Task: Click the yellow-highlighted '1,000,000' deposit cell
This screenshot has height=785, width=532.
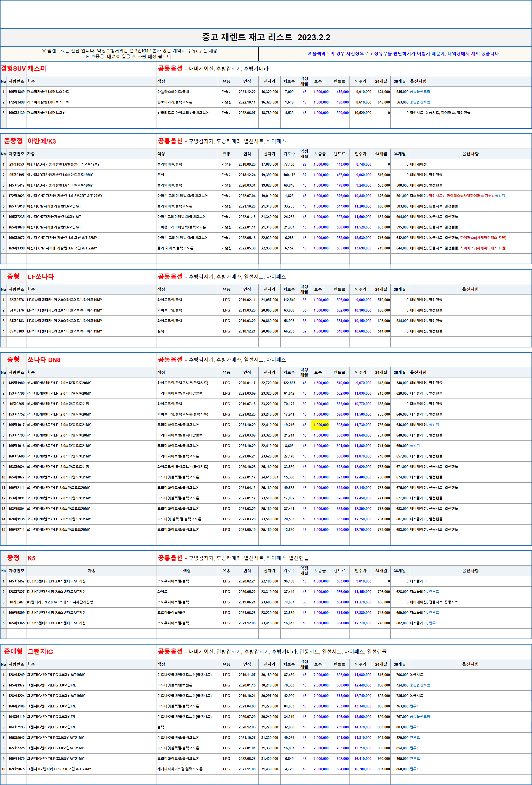Action: (x=320, y=425)
